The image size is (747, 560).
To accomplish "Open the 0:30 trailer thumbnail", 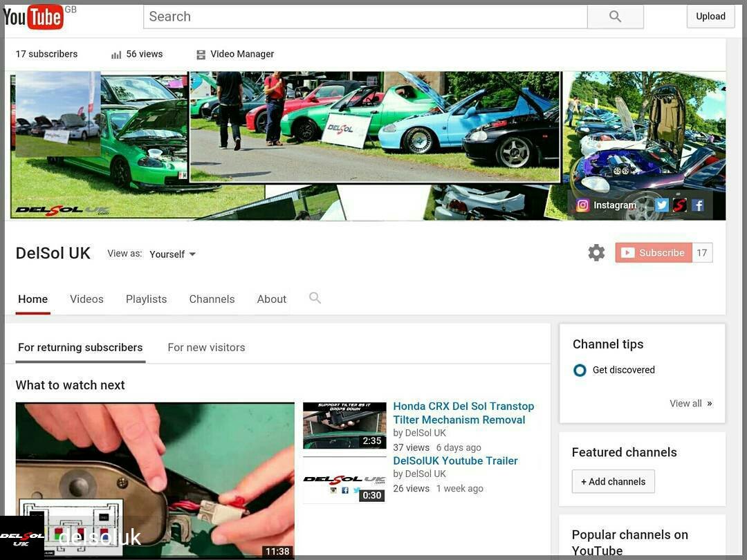I will click(344, 480).
